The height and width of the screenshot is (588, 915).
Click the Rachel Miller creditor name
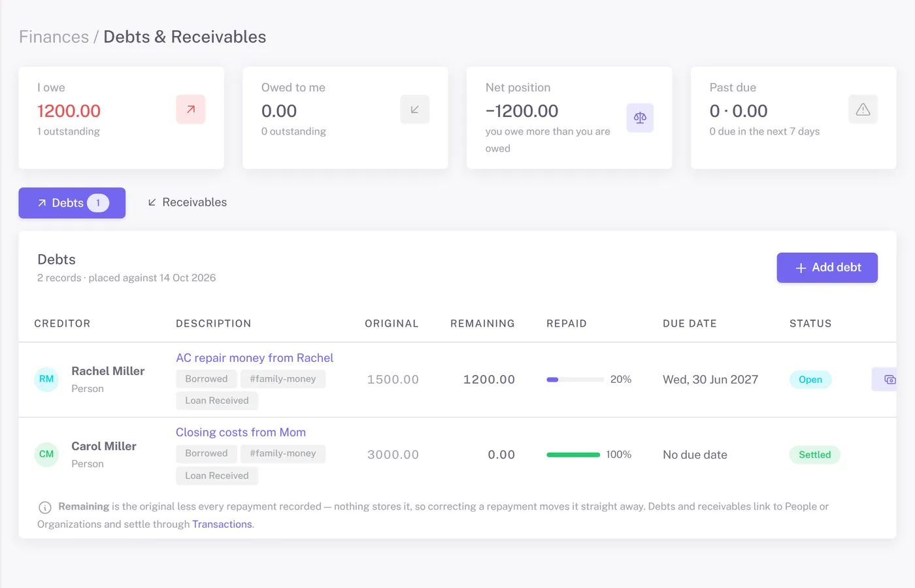coord(108,371)
